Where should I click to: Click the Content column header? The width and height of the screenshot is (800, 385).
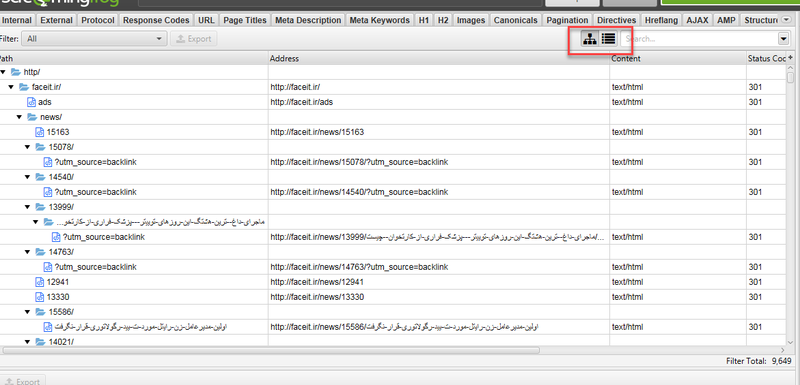[678, 58]
